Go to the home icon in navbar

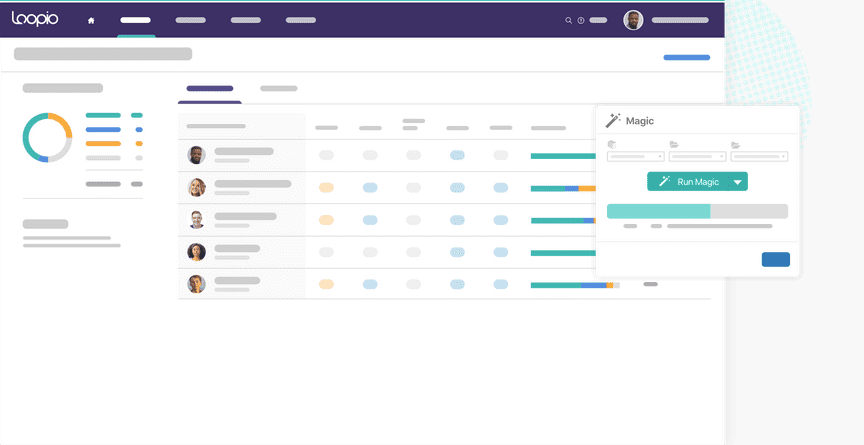coord(91,20)
